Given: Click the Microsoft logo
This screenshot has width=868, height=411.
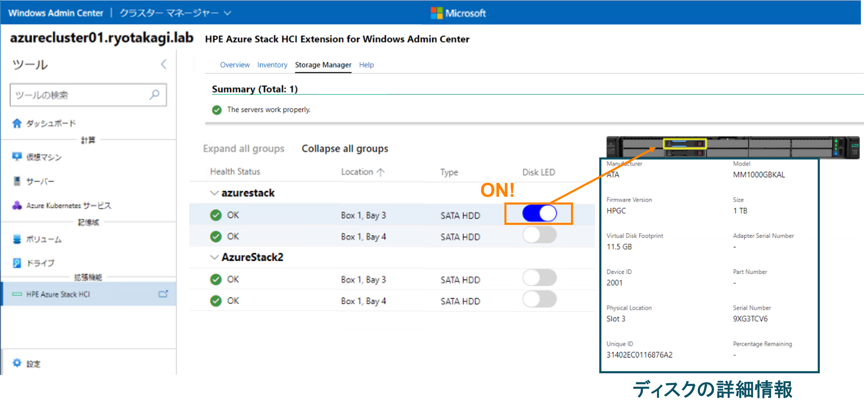Looking at the screenshot, I should click(458, 13).
